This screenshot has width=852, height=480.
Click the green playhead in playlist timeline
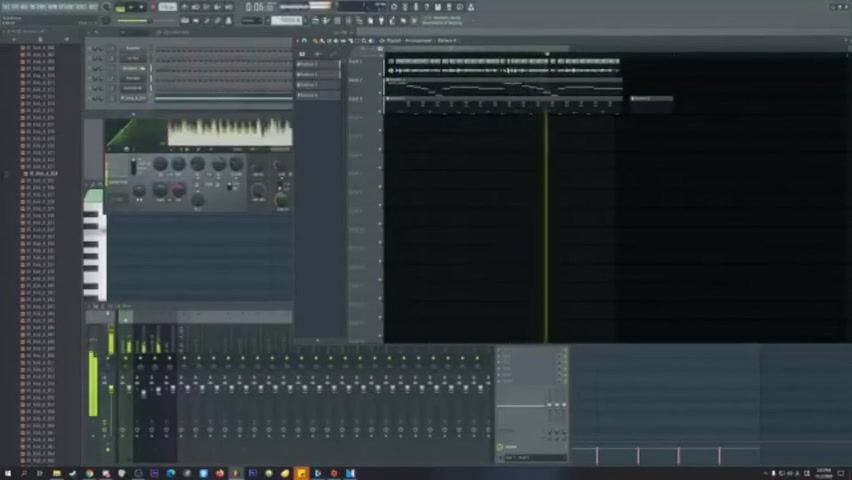pyautogui.click(x=547, y=54)
